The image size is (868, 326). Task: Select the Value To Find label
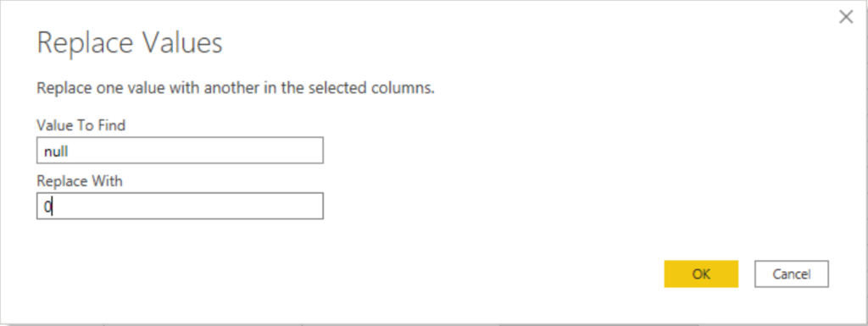(81, 124)
